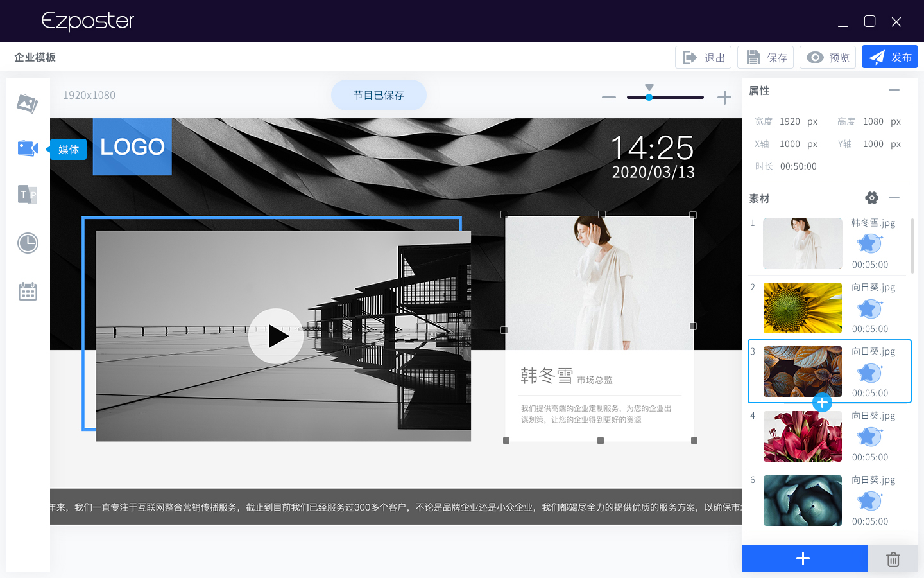The image size is (924, 578).
Task: Click the 发布 publish button
Action: coord(890,57)
